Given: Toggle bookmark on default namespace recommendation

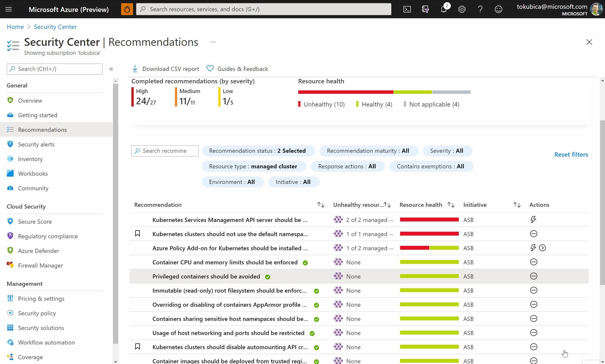Looking at the screenshot, I should pos(138,233).
